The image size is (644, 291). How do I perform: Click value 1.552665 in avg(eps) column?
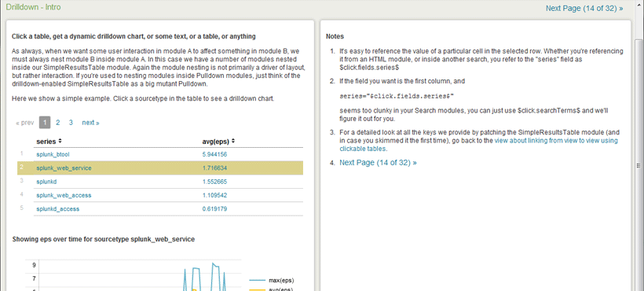214,182
